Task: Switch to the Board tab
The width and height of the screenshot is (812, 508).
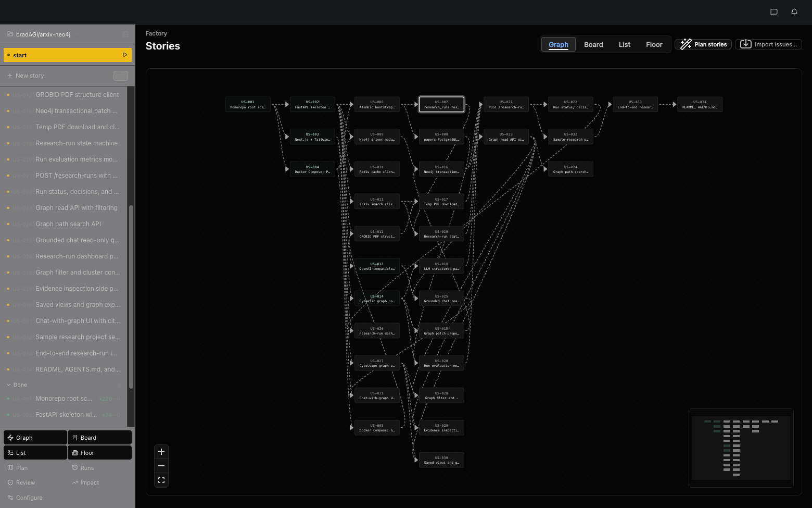Action: click(593, 44)
